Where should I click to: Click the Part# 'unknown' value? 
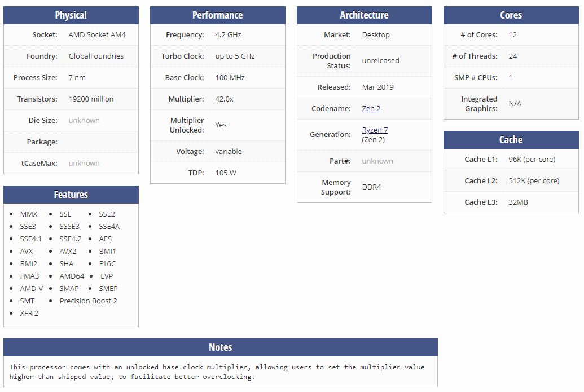click(377, 161)
